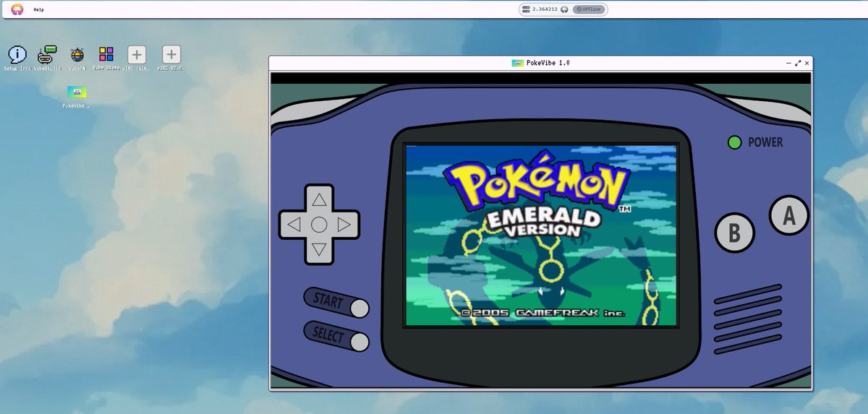
Task: Hit the A button on the handheld
Action: tap(788, 215)
